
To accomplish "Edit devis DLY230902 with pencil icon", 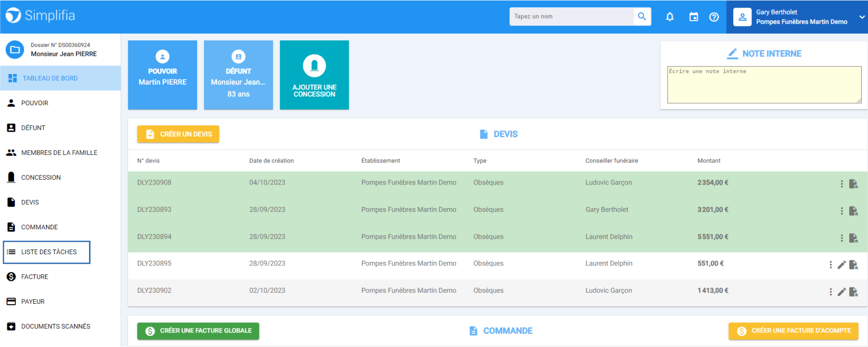I will (x=842, y=292).
